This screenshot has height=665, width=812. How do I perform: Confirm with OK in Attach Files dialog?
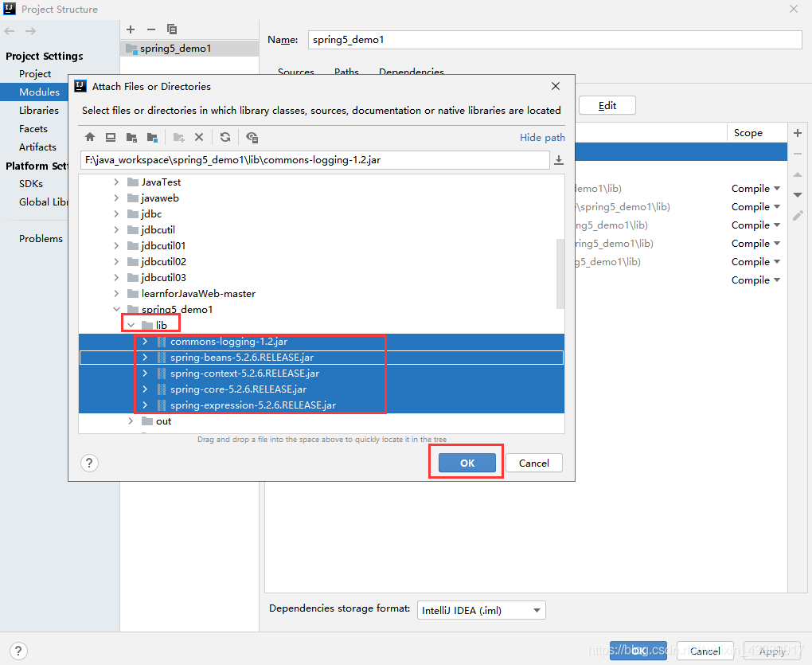coord(467,463)
